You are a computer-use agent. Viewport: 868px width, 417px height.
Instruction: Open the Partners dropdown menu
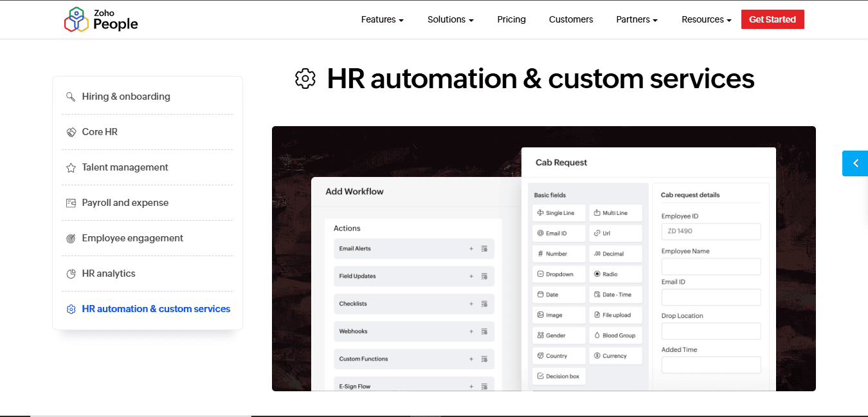[637, 19]
